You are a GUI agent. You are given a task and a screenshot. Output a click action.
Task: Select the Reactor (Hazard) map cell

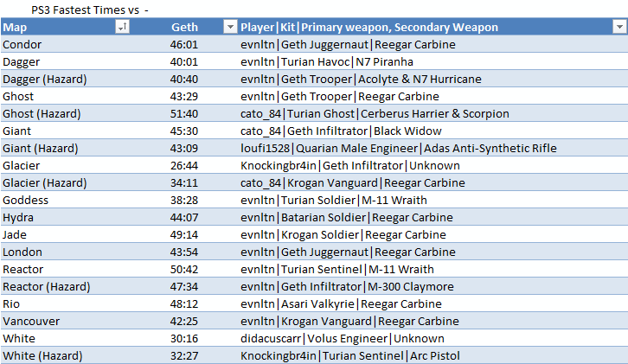[66, 286]
